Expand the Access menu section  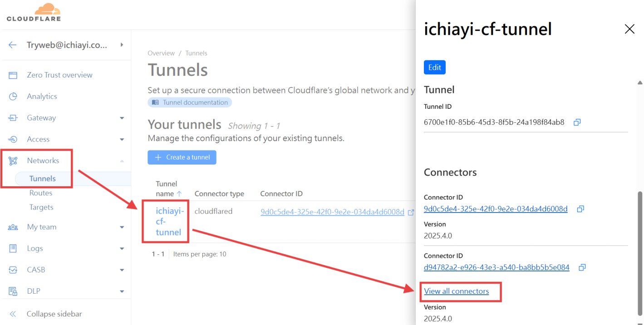click(x=122, y=139)
